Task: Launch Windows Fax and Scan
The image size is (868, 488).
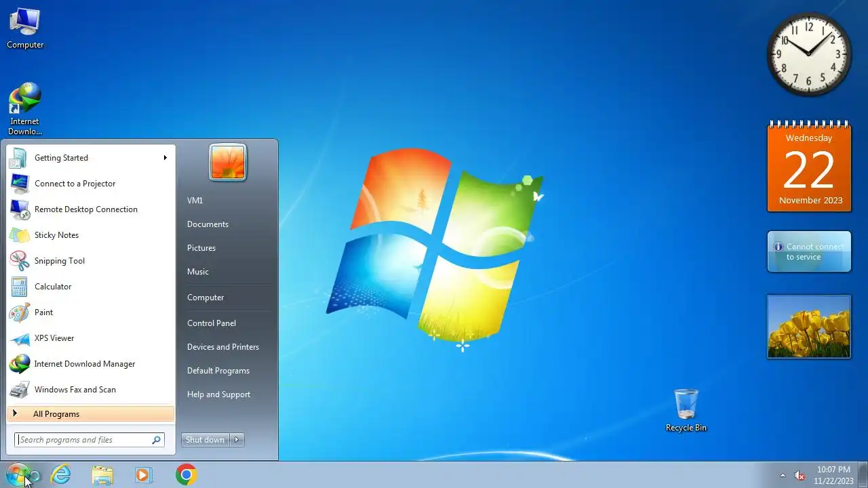Action: (x=91, y=390)
